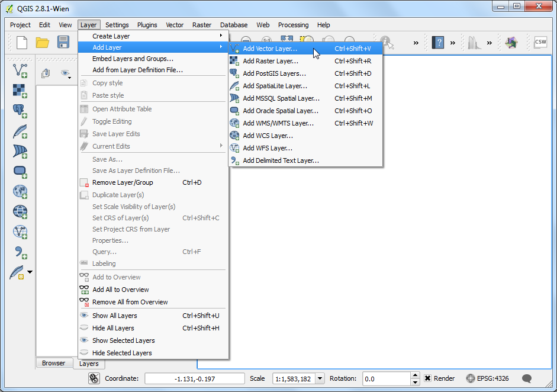The image size is (557, 392).
Task: Switch to the Browser tab
Action: 53,363
